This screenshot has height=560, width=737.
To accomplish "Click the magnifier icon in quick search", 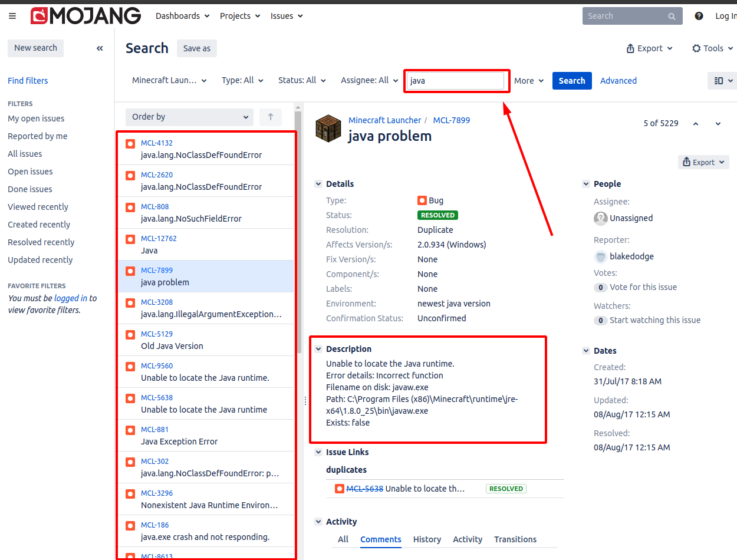I will 672,17.
